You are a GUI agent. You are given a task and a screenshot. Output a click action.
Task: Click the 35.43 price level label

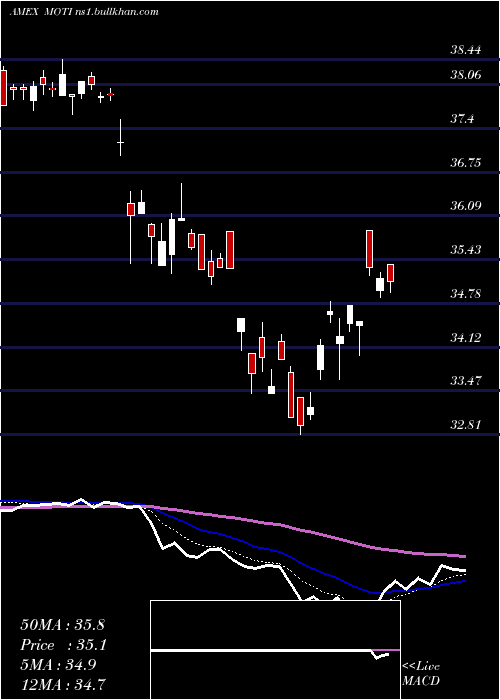(465, 250)
